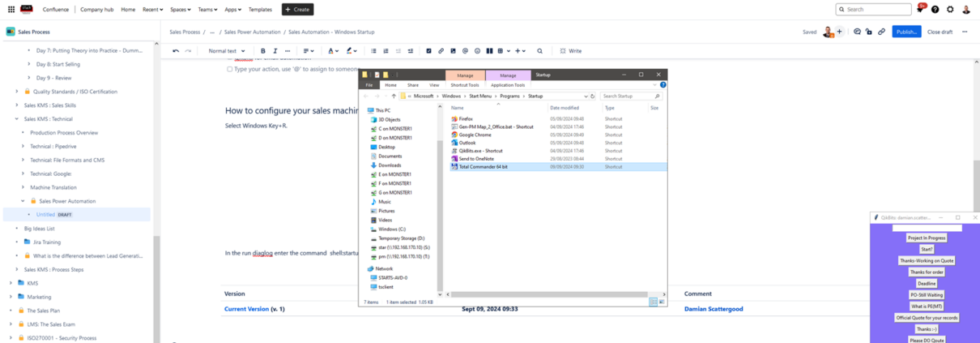This screenshot has width=980, height=343.
Task: Open the highlight color dropdown
Action: point(352,51)
